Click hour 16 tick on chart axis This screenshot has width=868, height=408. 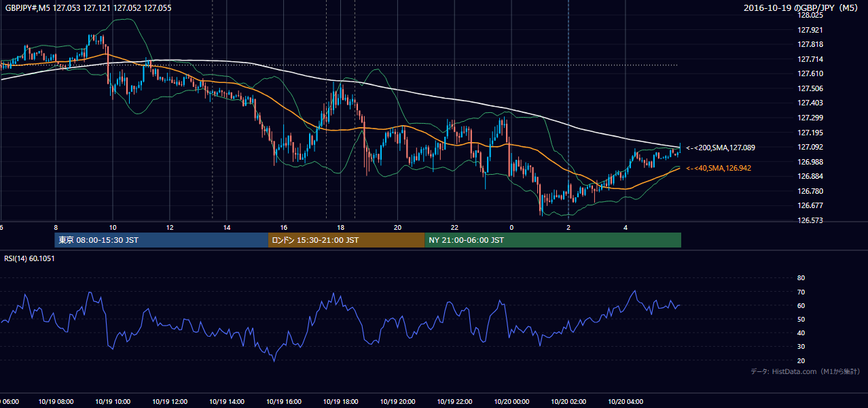click(x=283, y=227)
